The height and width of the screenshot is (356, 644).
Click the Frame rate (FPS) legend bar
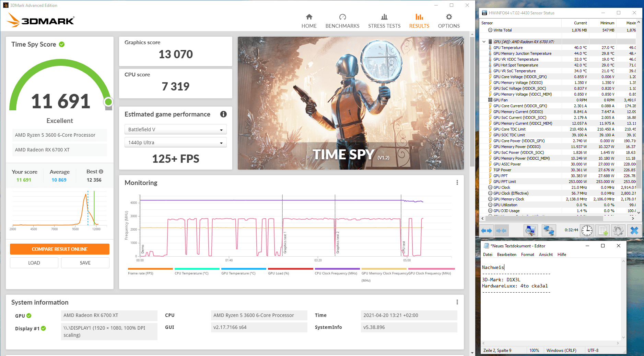[150, 269]
